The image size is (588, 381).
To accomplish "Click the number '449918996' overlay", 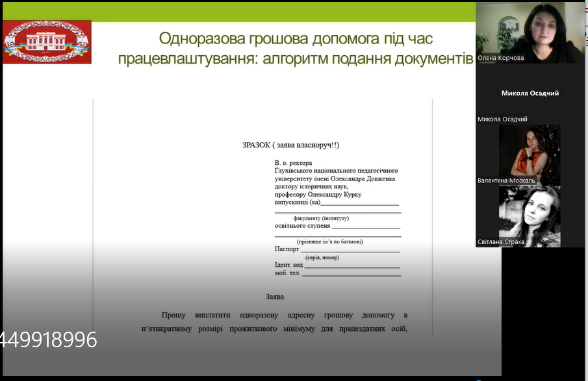I will [49, 340].
